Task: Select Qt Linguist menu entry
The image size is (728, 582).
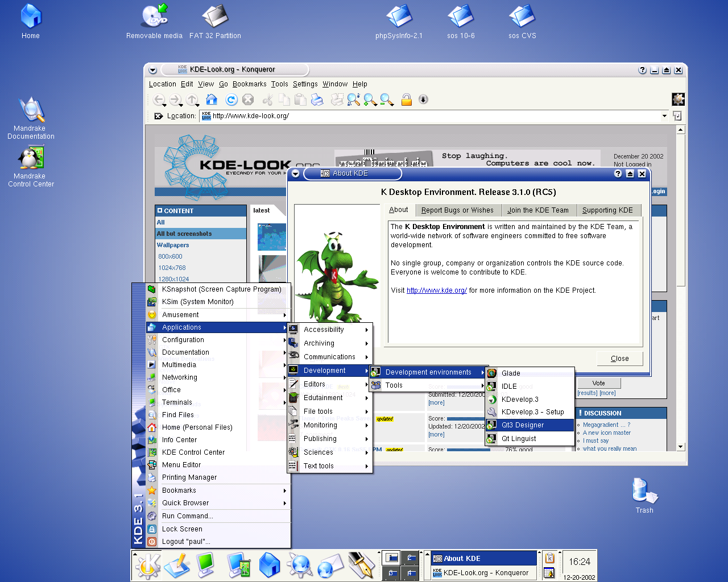Action: click(530, 439)
